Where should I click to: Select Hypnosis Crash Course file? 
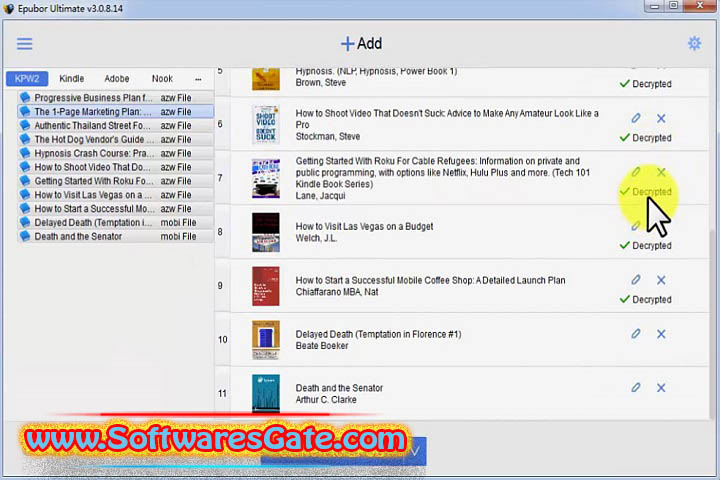pyautogui.click(x=116, y=153)
